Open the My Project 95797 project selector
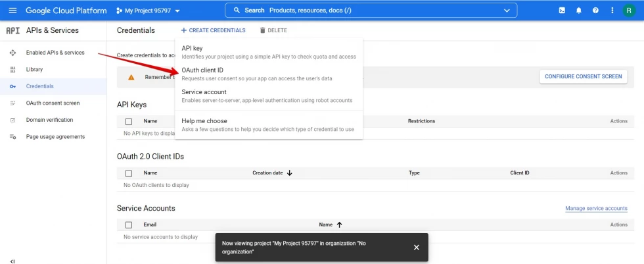This screenshot has width=644, height=264. point(149,11)
